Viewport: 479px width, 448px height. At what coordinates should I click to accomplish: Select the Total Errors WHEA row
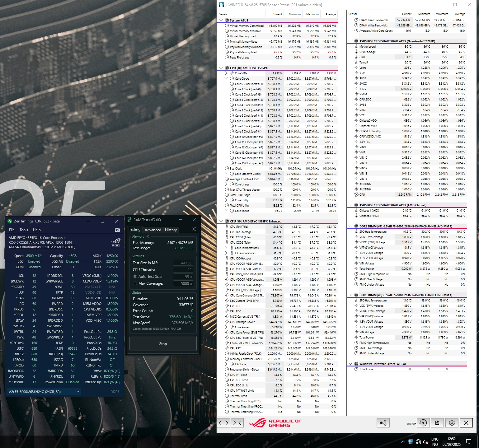click(x=407, y=369)
